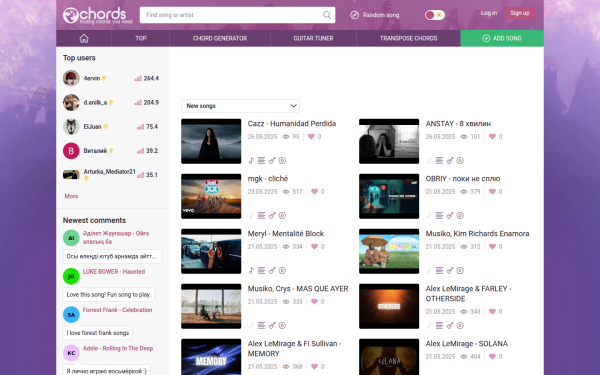
Task: Play video icon for ANSTAY - 8 хвилин
Action: 460,161
